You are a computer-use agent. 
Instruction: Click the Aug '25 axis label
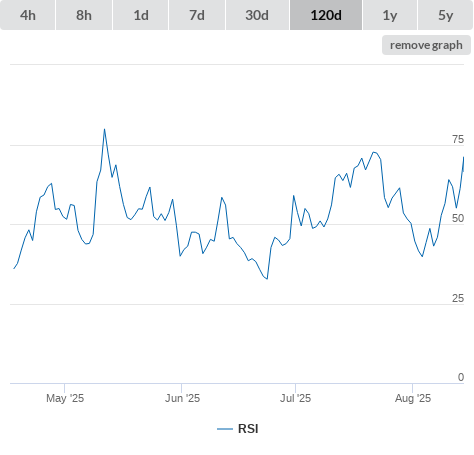[413, 398]
